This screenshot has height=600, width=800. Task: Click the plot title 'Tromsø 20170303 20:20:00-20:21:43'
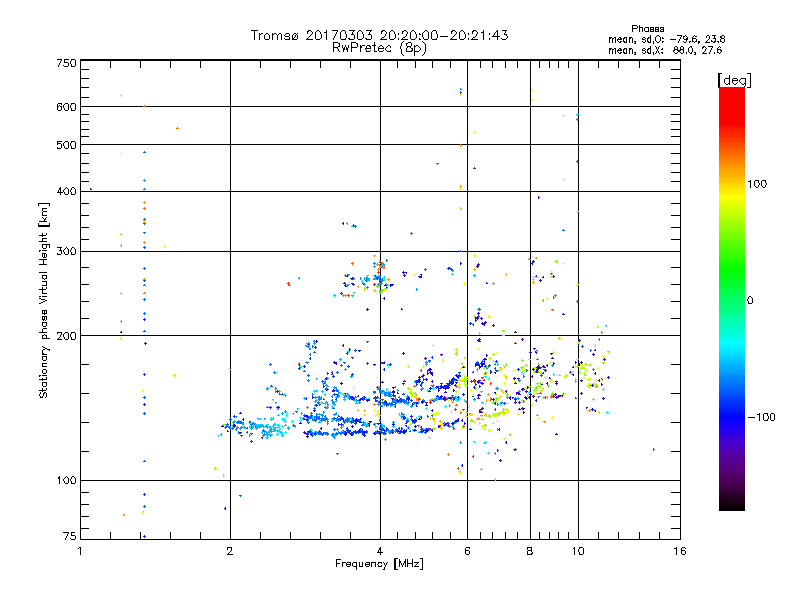tap(379, 35)
